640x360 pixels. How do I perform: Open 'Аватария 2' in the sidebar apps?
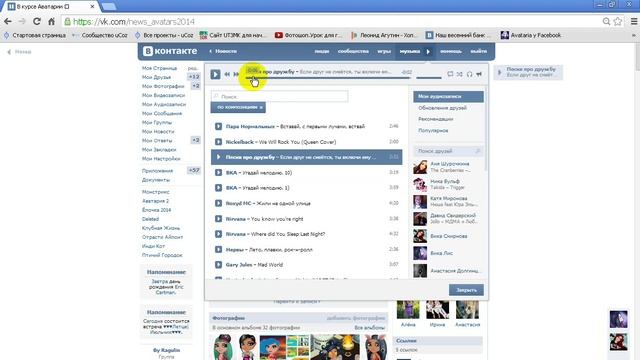point(155,201)
